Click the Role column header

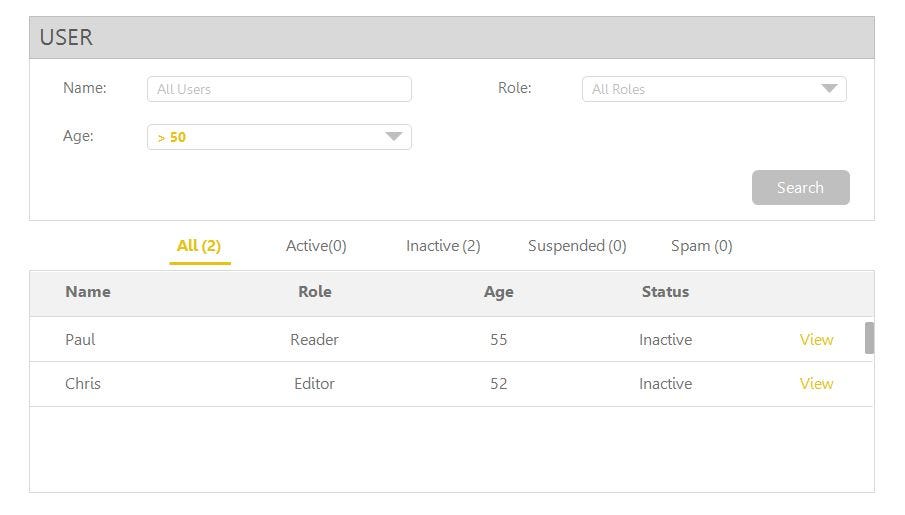tap(315, 292)
